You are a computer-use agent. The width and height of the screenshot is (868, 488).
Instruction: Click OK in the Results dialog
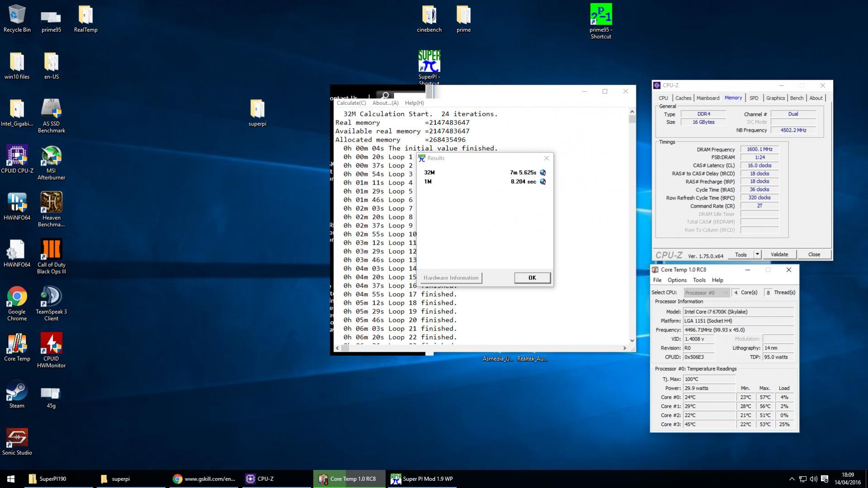click(x=532, y=278)
